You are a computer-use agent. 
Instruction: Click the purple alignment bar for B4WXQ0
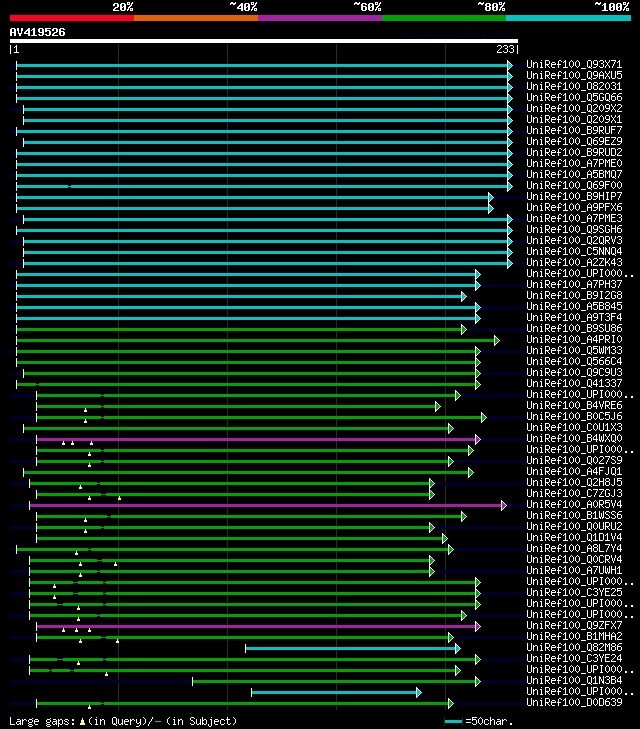257,439
